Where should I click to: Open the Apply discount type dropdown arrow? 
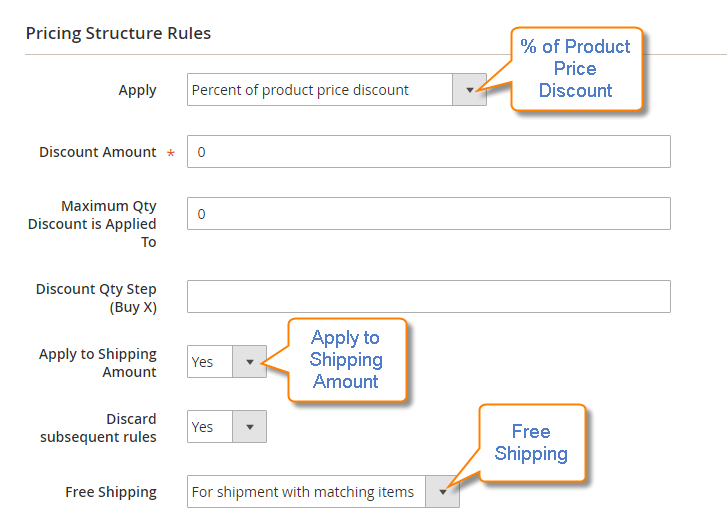[469, 90]
